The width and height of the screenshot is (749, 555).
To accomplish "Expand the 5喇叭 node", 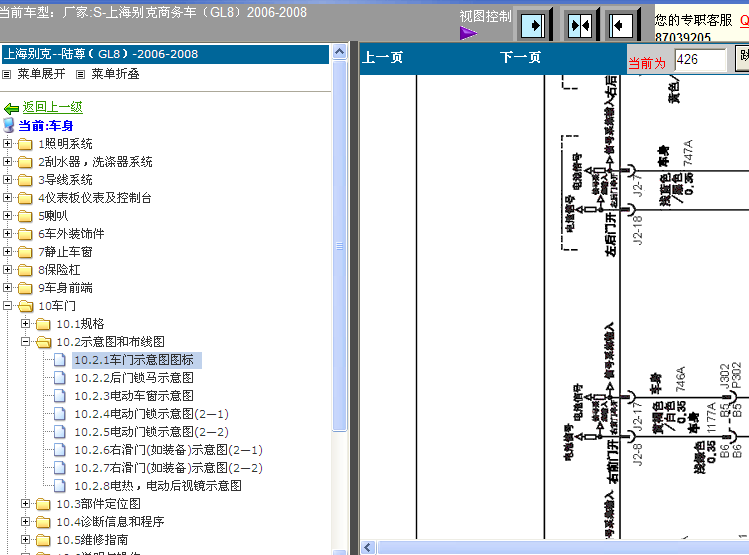I will 7,215.
